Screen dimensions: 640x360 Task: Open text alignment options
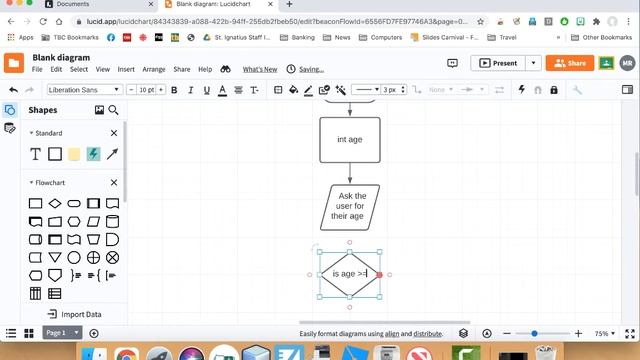point(238,90)
